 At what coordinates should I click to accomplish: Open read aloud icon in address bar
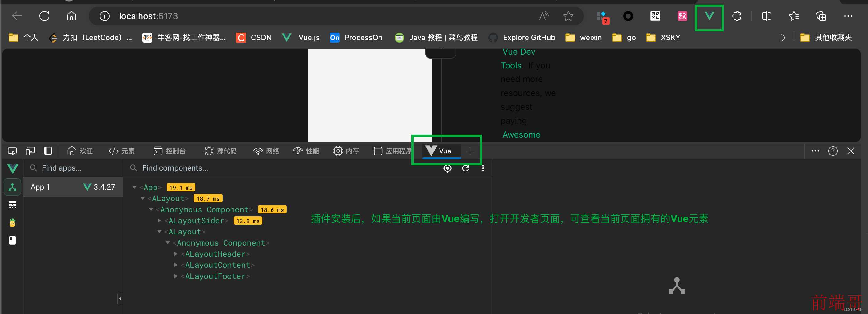click(544, 16)
